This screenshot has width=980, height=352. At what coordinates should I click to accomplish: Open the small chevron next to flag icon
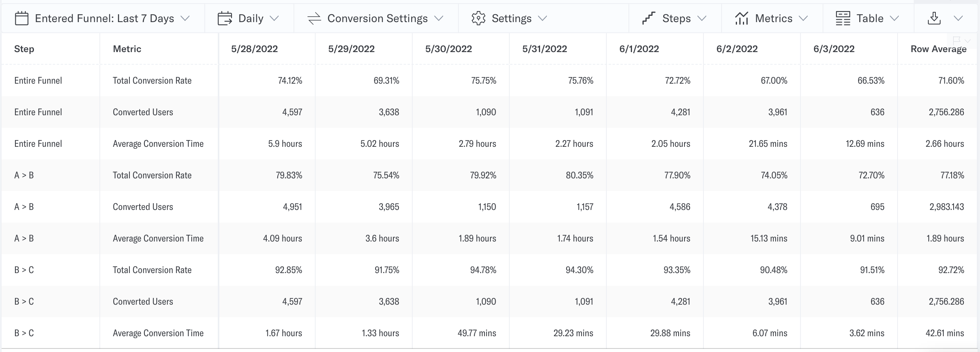pos(967,41)
